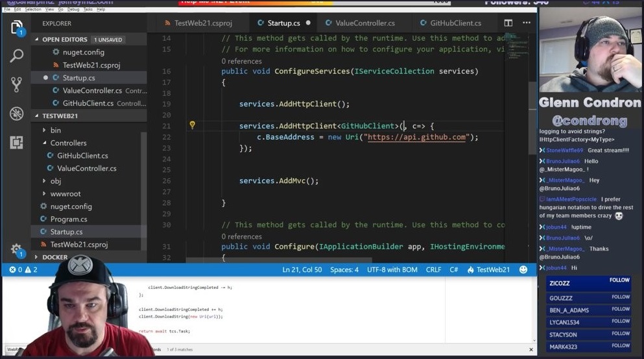Click the editor horizontal scrollbar

[x=279, y=260]
